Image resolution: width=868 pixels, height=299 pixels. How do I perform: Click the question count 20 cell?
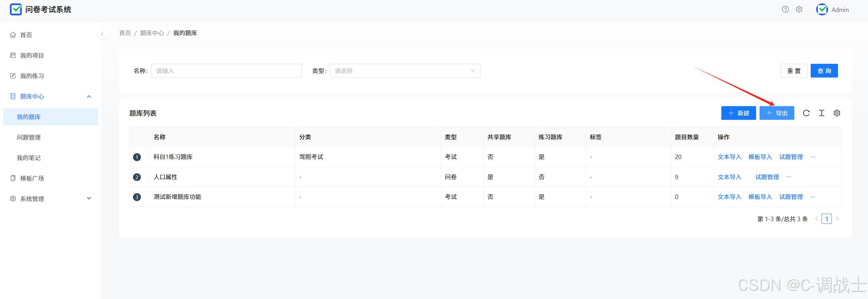pyautogui.click(x=692, y=157)
